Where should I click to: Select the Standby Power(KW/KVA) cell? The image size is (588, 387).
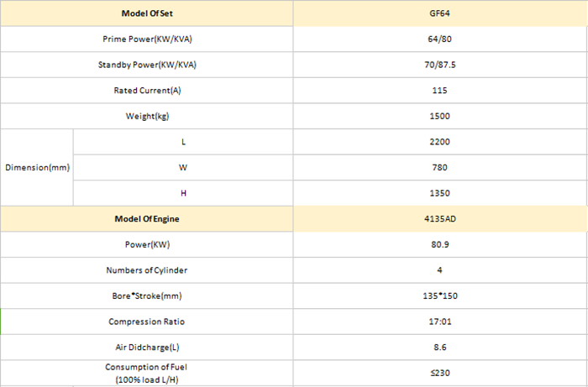(147, 65)
